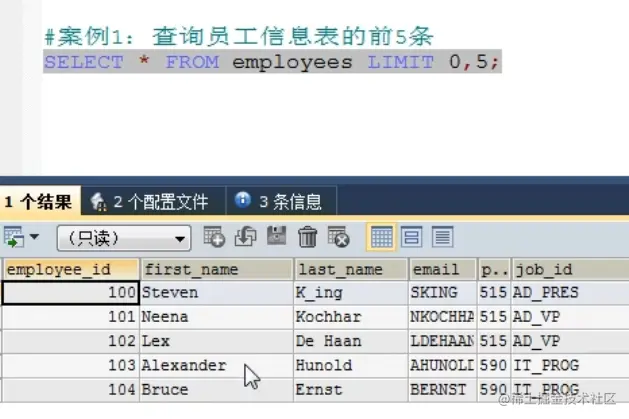Click the duplicate row icon

pos(245,237)
